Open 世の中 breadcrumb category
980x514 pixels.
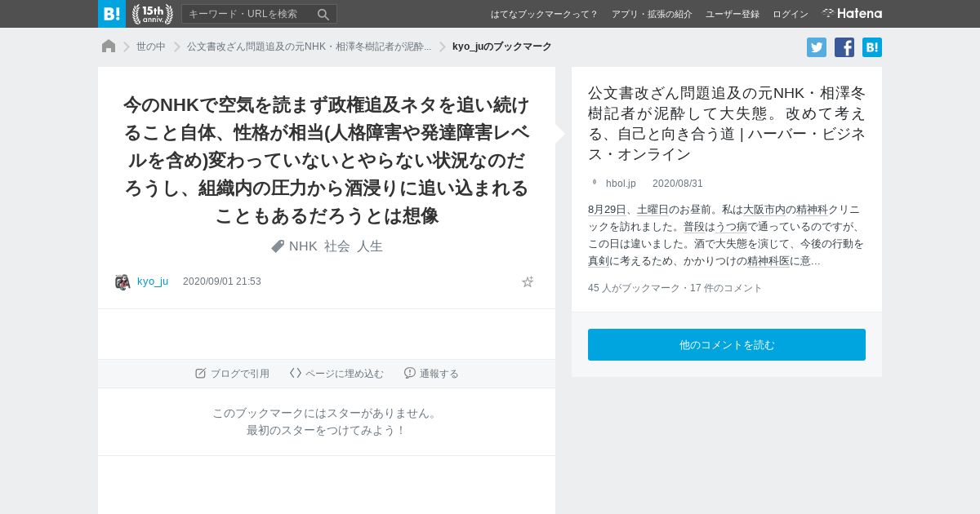click(x=151, y=47)
